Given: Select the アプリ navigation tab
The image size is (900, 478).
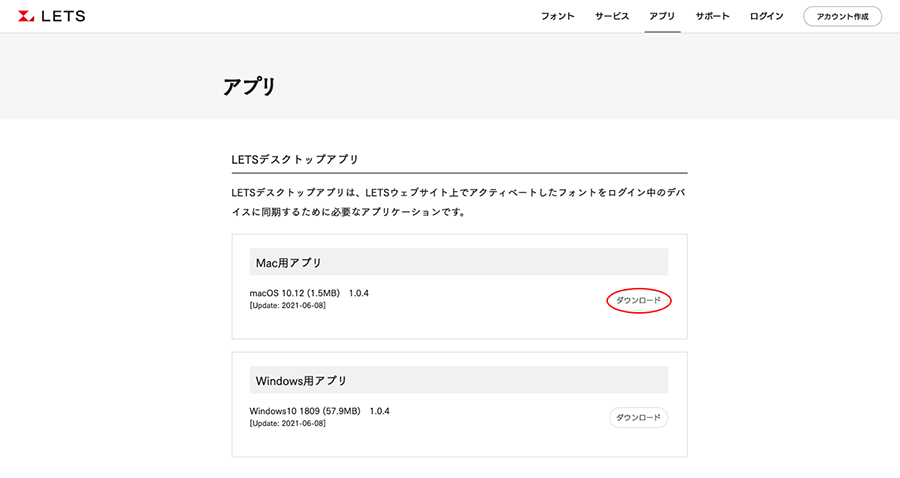Looking at the screenshot, I should click(x=662, y=16).
